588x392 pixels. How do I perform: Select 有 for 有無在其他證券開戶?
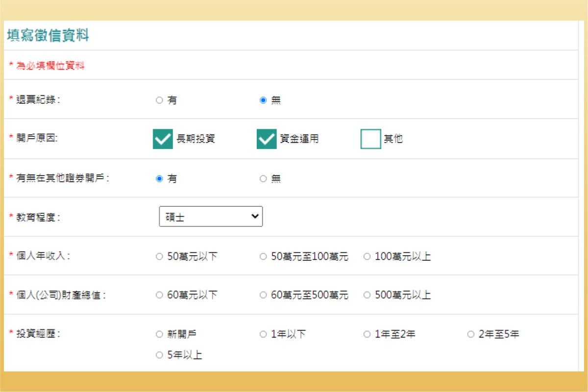pos(159,178)
